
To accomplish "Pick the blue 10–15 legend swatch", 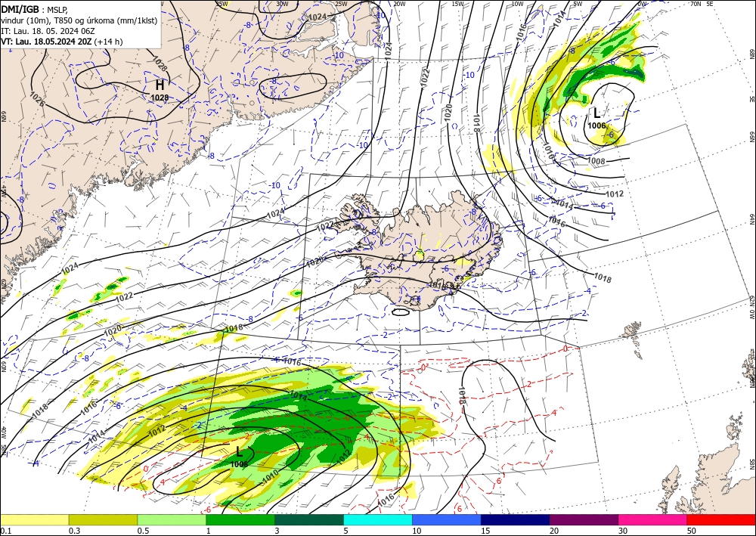I will point(447,519).
